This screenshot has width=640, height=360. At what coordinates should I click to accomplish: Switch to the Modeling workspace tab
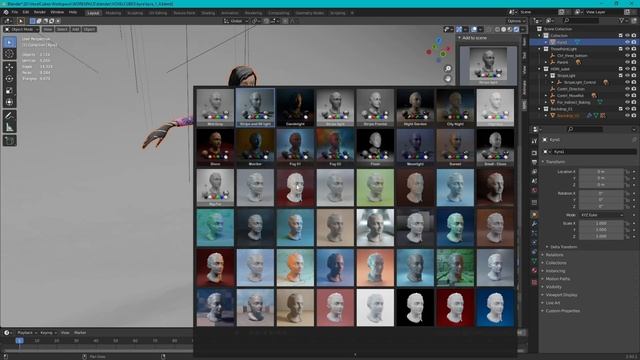113,13
